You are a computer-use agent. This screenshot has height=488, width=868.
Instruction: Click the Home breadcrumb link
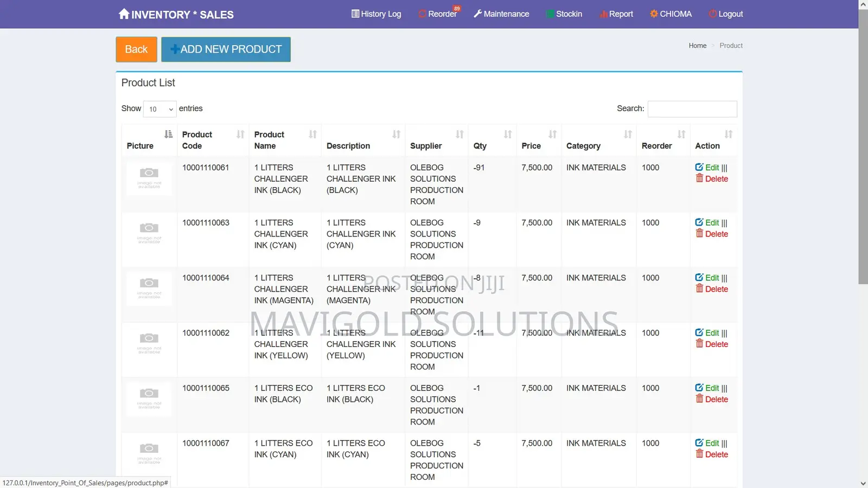(698, 46)
